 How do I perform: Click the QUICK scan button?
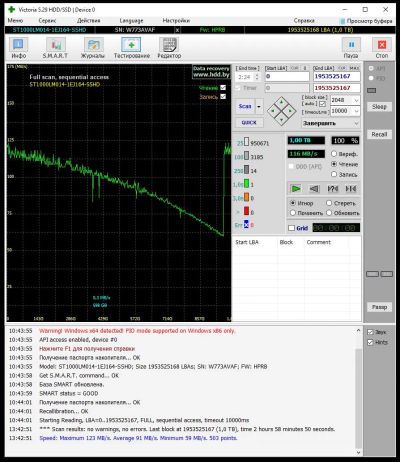(249, 122)
